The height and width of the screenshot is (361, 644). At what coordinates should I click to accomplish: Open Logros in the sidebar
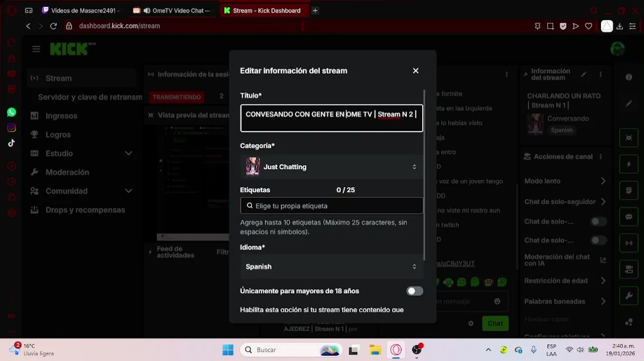58,134
